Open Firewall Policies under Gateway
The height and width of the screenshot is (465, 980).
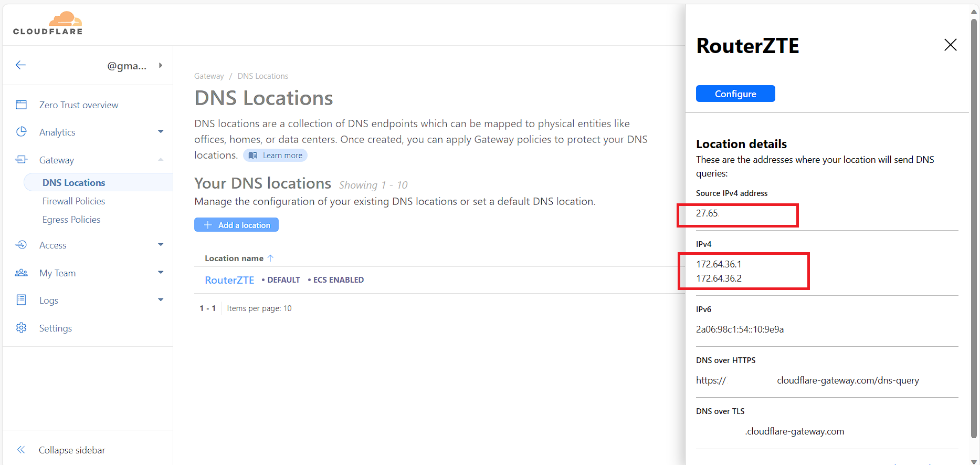coord(73,201)
